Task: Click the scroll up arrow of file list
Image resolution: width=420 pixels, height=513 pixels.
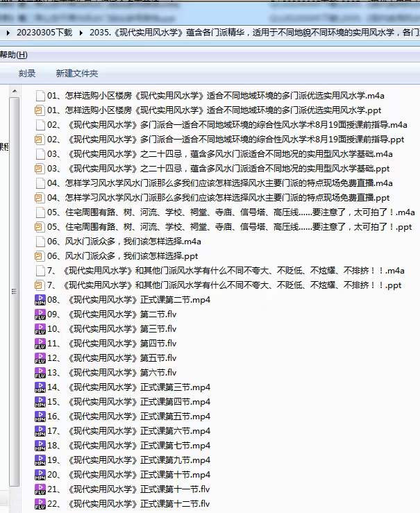Action: pyautogui.click(x=15, y=91)
